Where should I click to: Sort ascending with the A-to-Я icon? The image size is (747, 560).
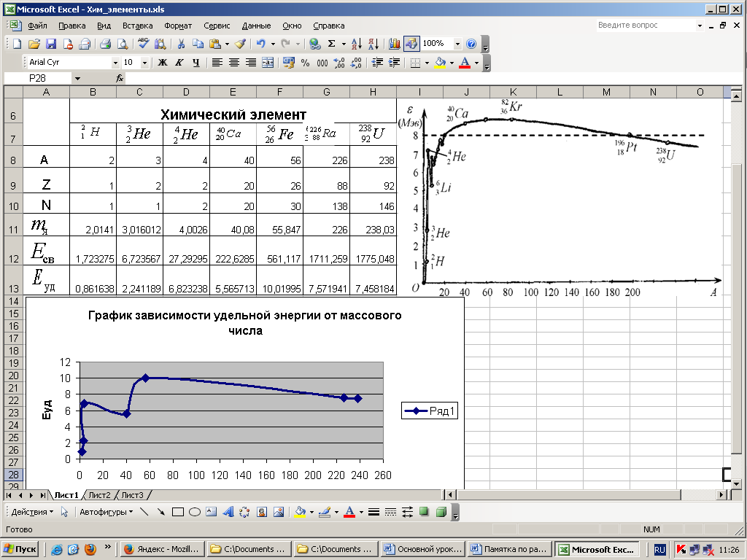356,44
